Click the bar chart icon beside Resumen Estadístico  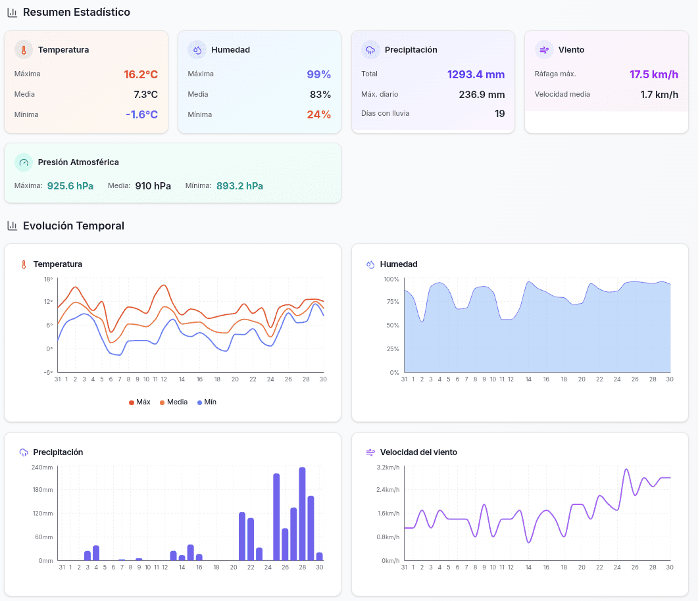pyautogui.click(x=12, y=12)
